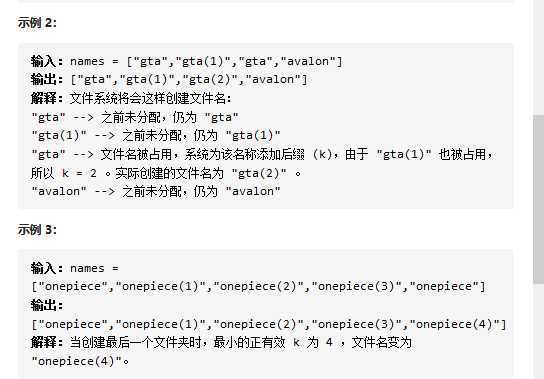Click the example 3 "输入: names =" label
This screenshot has width=544, height=379.
(75, 268)
